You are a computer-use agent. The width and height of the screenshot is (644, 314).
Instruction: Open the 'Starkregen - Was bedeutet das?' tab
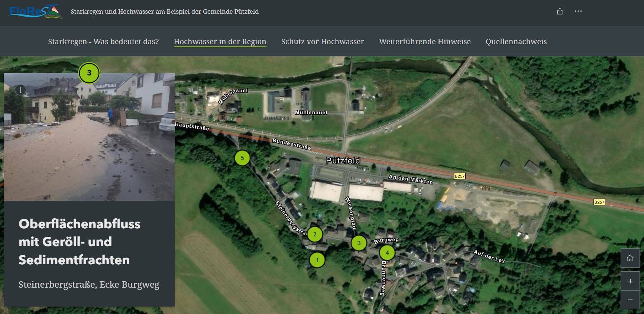pos(103,42)
